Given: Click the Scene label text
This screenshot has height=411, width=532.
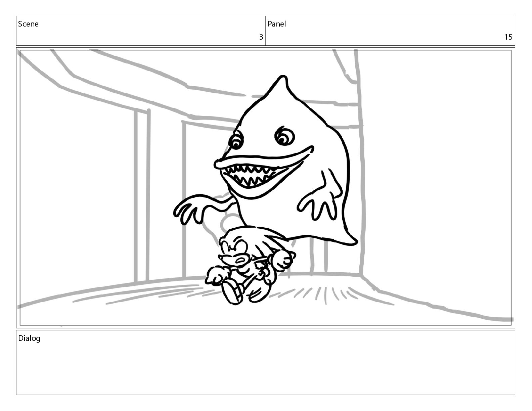Looking at the screenshot, I should (x=28, y=24).
